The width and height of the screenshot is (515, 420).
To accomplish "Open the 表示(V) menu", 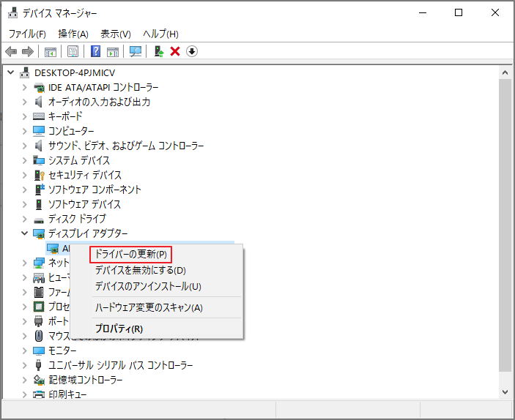I will point(116,34).
